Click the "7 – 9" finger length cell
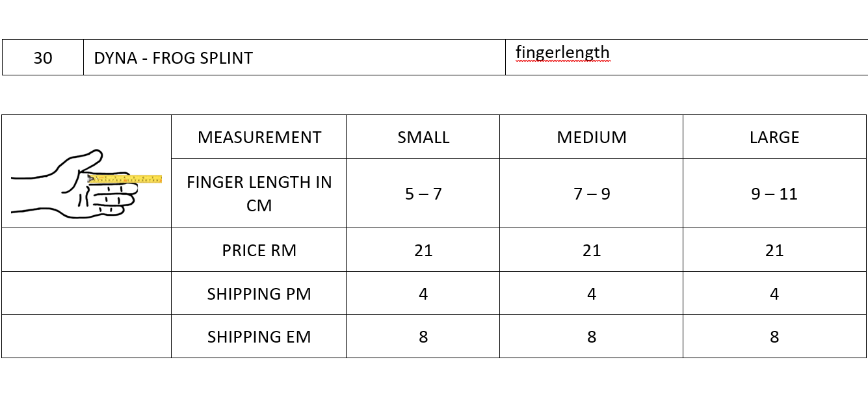This screenshot has height=418, width=868. pos(592,194)
